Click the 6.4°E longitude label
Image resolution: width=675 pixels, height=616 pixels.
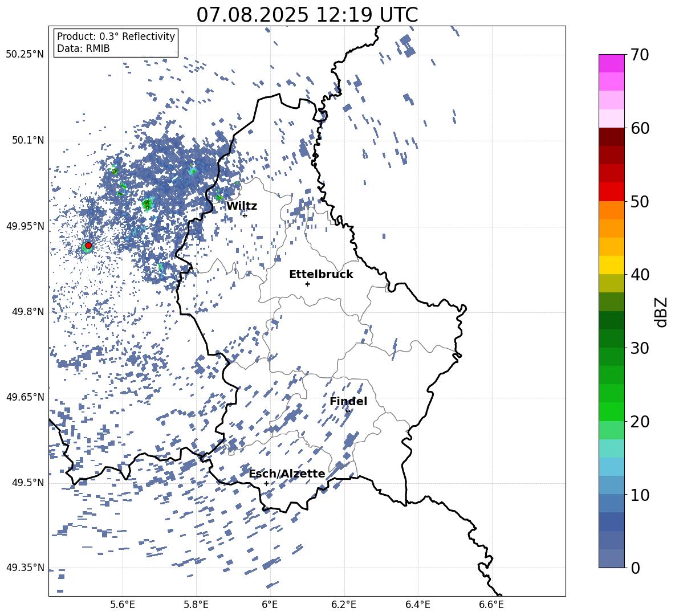click(x=417, y=605)
